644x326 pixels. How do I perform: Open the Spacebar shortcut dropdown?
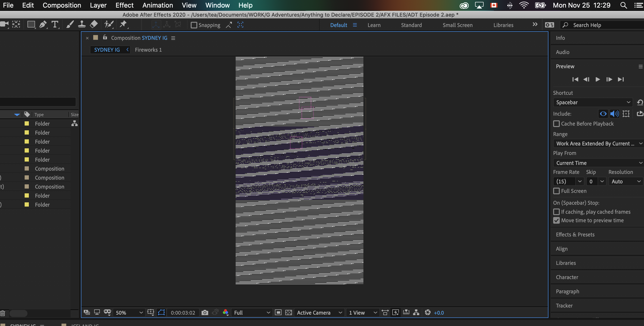(592, 102)
